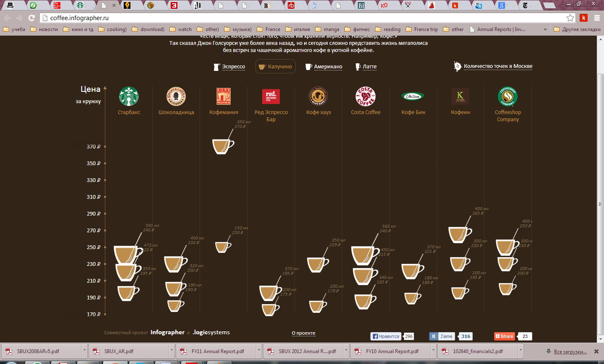Viewport: 604px width, 364px height.
Task: Click the Кофемания 150 мл 250 ₽ cup
Action: (223, 247)
